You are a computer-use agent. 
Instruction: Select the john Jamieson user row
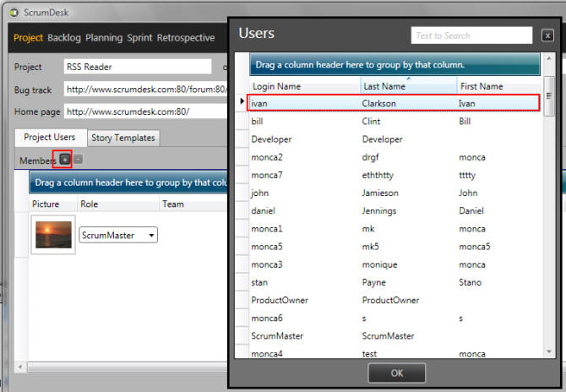[395, 193]
